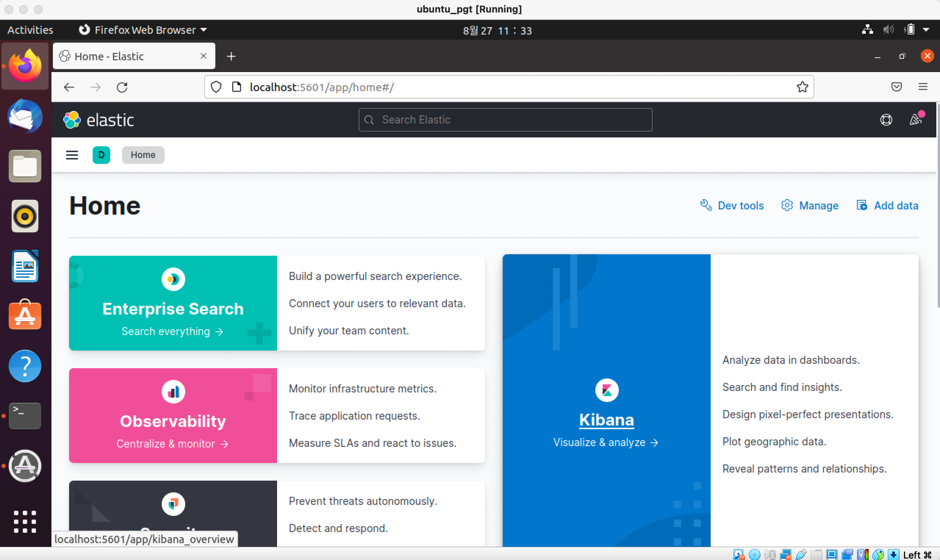
Task: Open Software Updater in the dock
Action: (x=25, y=466)
